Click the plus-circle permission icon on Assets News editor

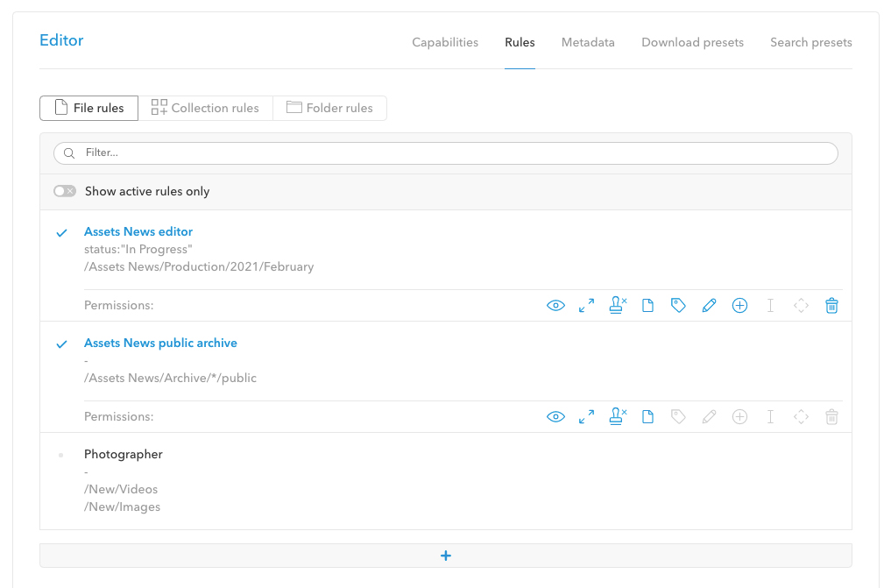(x=739, y=305)
